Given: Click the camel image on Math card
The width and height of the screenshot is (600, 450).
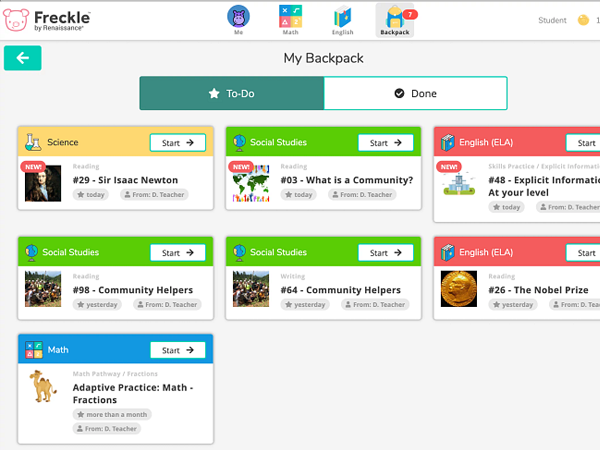Looking at the screenshot, I should (43, 386).
